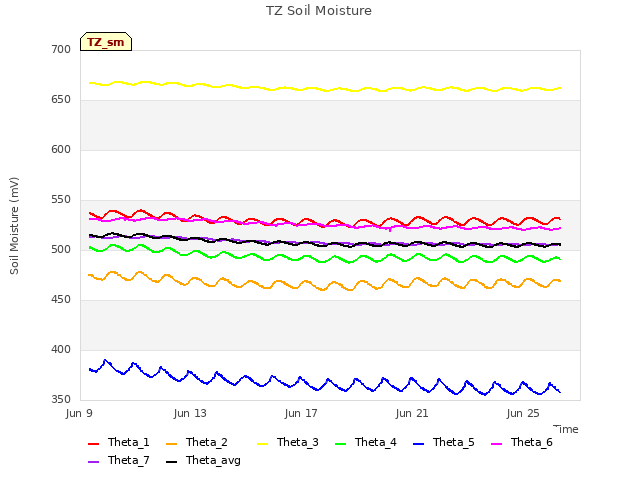Click the Theta_6 legend label

tap(531, 442)
